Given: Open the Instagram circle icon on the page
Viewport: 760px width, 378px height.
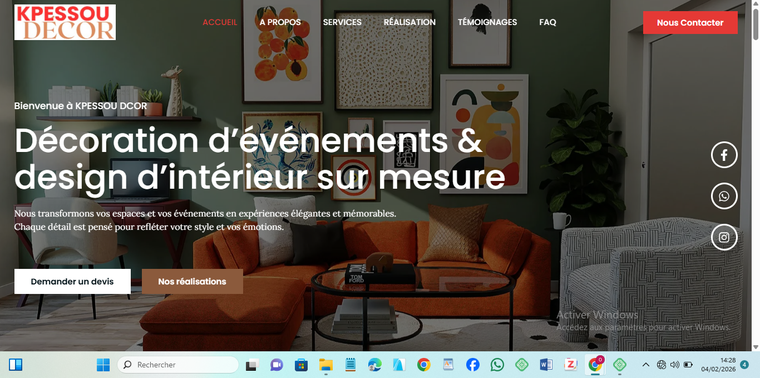Looking at the screenshot, I should click(x=724, y=237).
